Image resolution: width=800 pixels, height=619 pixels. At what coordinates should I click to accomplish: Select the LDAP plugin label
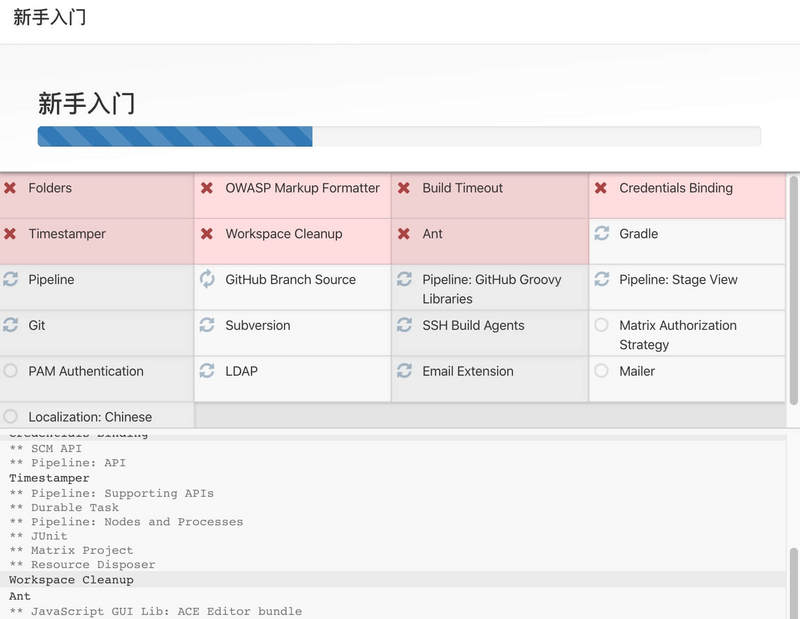[241, 371]
